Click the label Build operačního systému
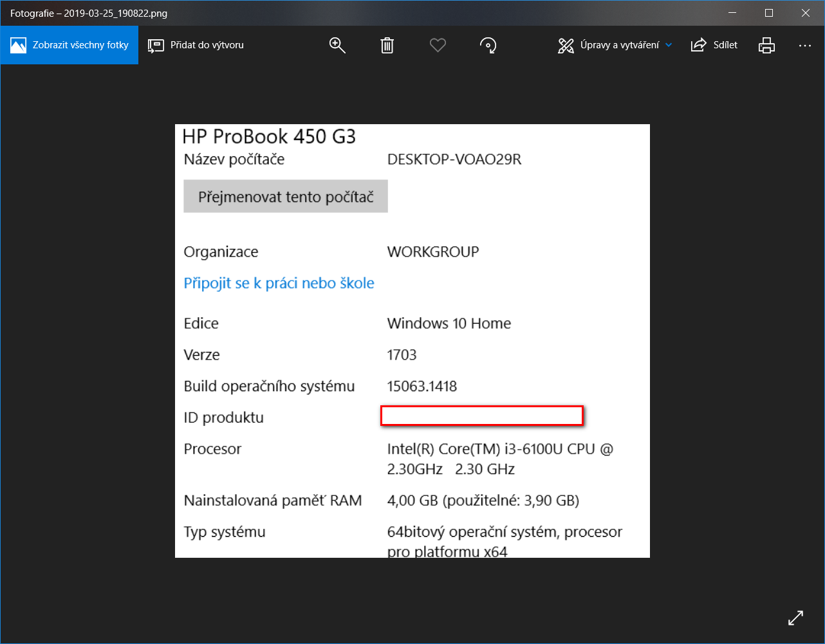Viewport: 825px width, 644px height. click(270, 386)
